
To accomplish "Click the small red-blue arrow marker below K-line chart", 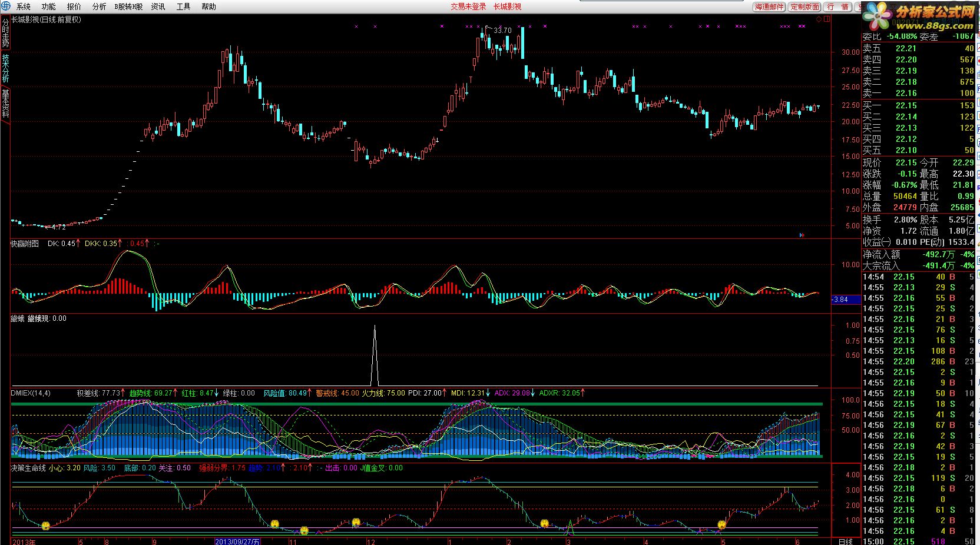I will [802, 235].
